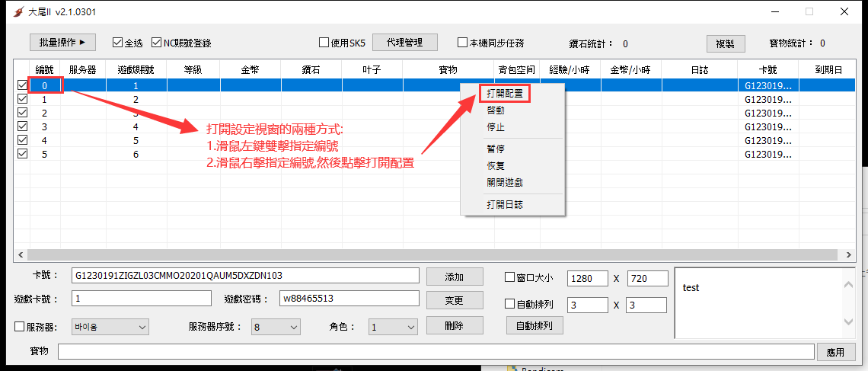Uncheck the row checkbox for 編號 3
The width and height of the screenshot is (868, 371).
point(22,126)
